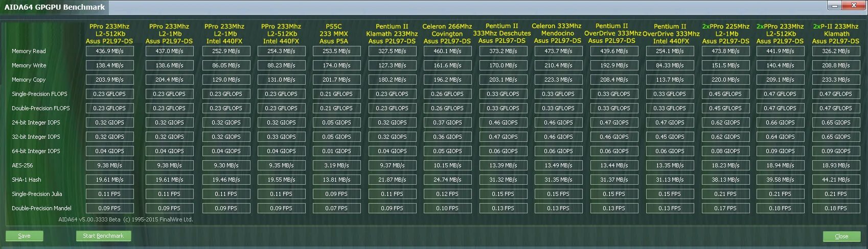Select the Single-Precision Julia row label
Viewport: 868px width, 249px height.
[37, 194]
